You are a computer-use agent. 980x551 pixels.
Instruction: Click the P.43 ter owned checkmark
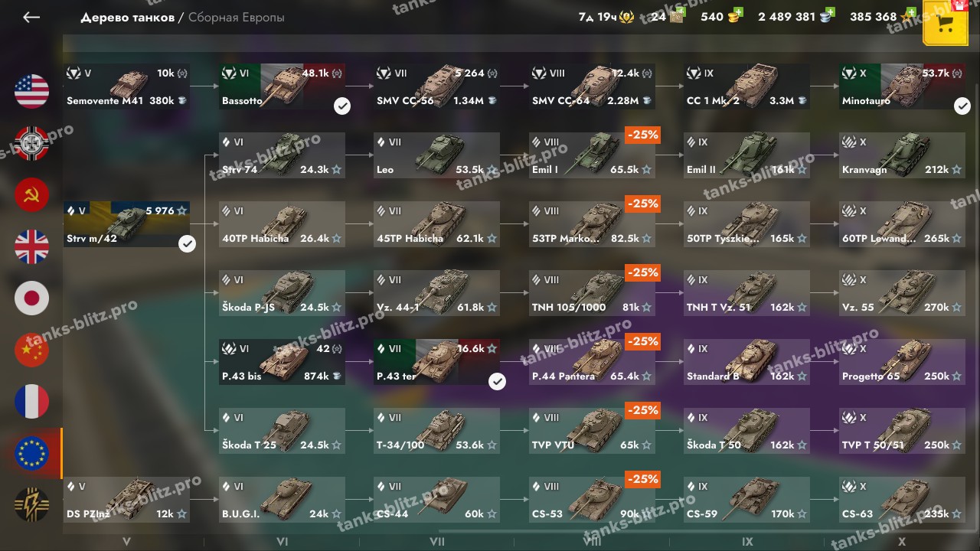498,381
